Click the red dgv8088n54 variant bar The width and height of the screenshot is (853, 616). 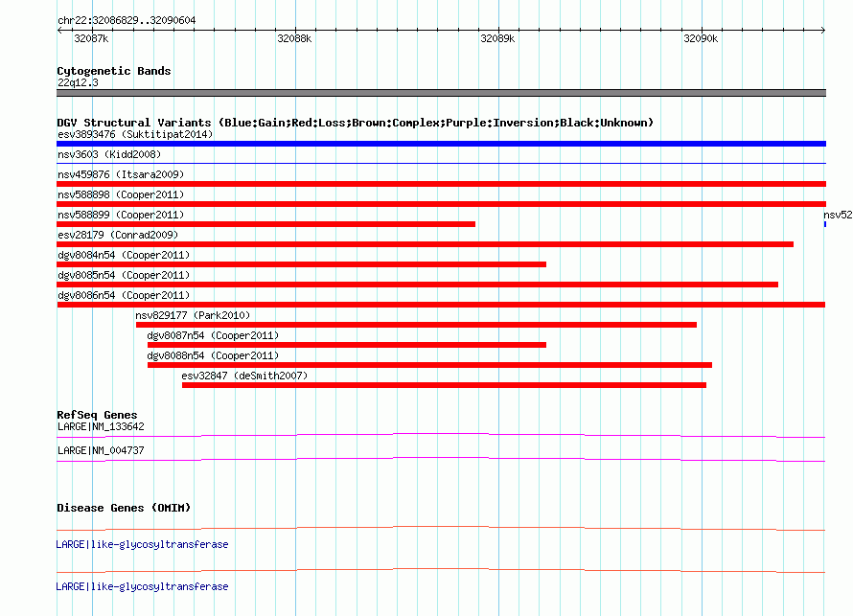click(429, 365)
